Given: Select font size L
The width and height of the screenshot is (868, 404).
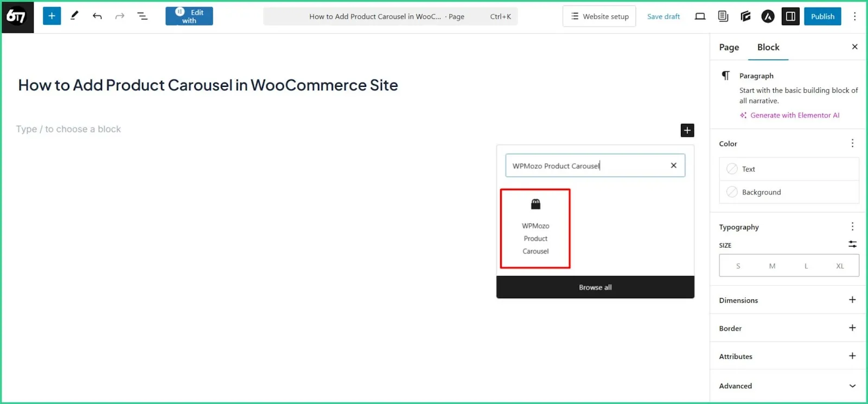Looking at the screenshot, I should (806, 266).
